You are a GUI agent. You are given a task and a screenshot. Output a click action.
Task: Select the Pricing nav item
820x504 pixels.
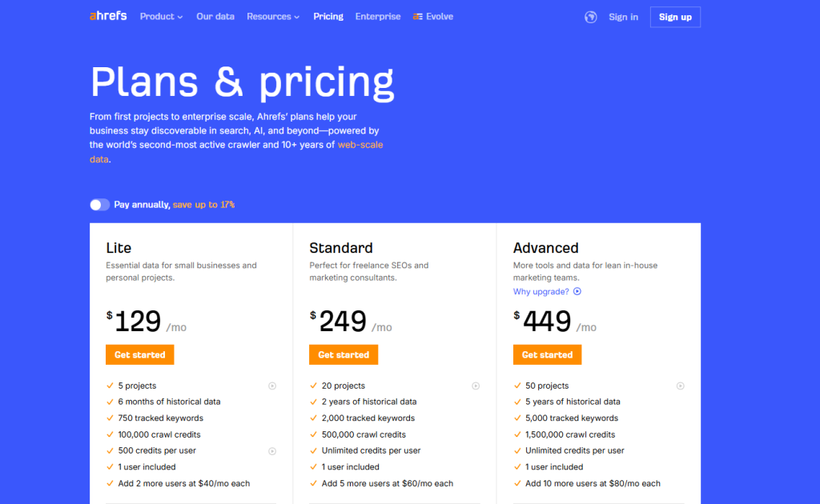[328, 17]
